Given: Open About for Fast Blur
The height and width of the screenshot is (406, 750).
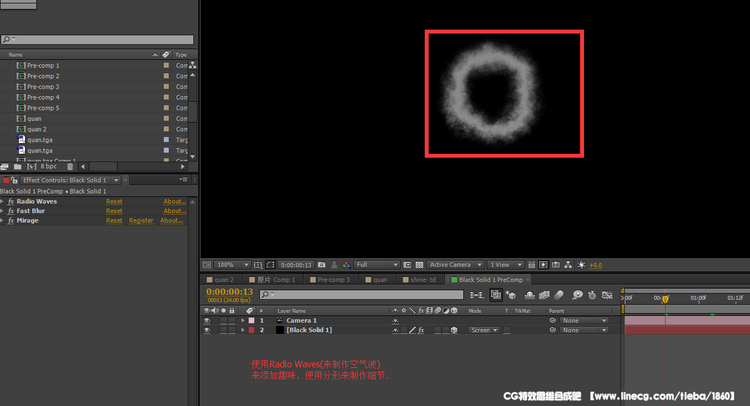Looking at the screenshot, I should point(175,211).
